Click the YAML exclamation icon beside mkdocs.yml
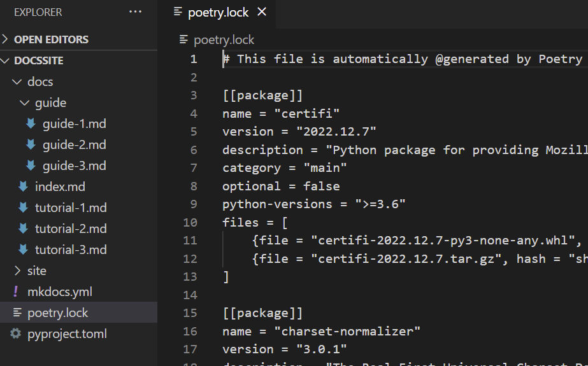 tap(15, 291)
